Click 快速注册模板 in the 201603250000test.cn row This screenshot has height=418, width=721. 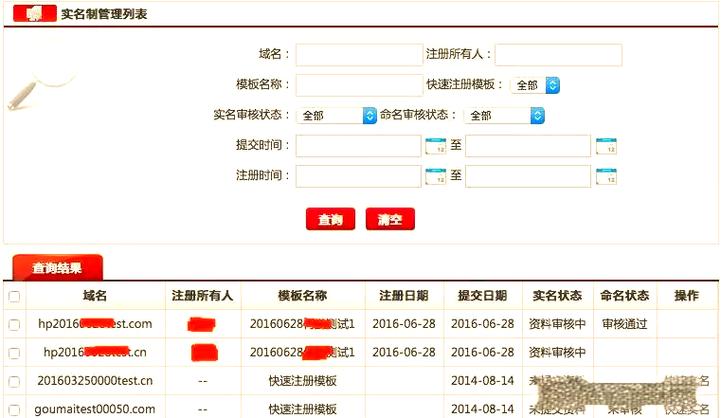click(303, 381)
